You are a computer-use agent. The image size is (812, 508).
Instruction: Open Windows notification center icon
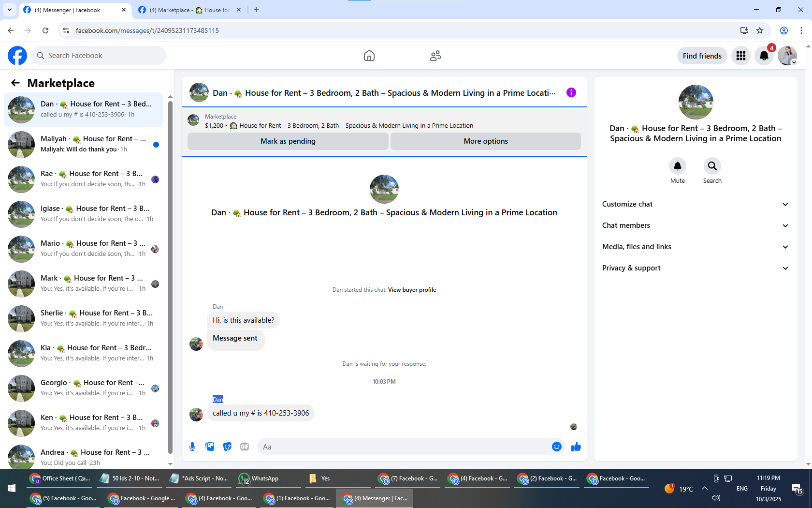click(797, 489)
